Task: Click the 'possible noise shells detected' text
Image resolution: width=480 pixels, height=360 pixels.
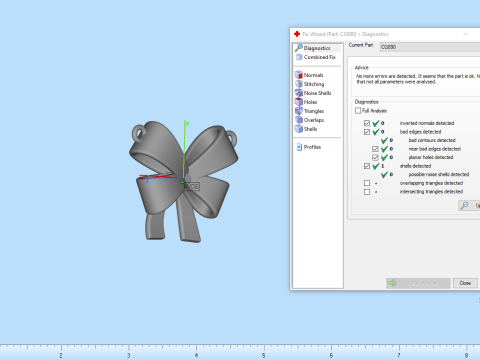Action: 439,174
